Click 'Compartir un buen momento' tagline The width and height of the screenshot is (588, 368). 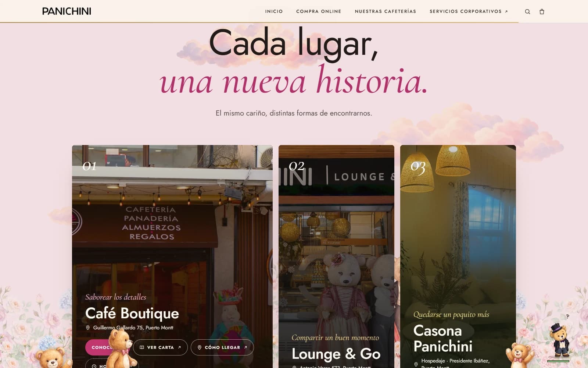[x=335, y=337]
